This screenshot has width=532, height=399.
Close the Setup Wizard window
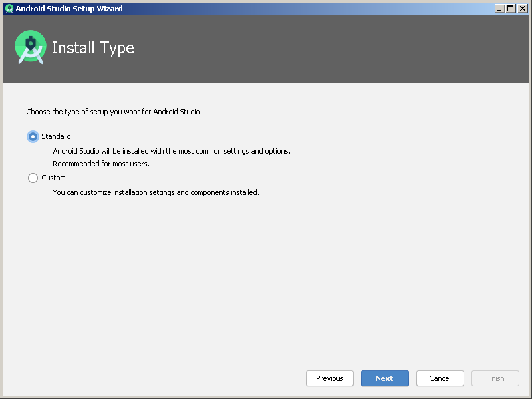point(523,9)
